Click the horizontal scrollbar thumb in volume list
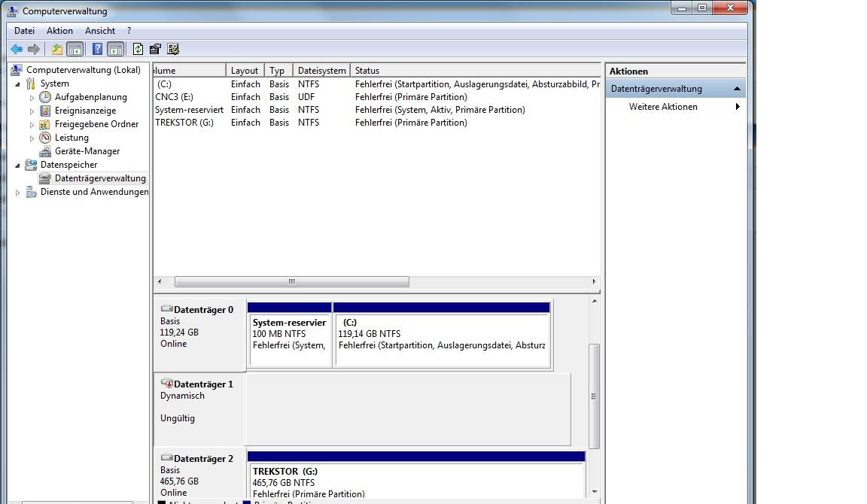 [292, 282]
